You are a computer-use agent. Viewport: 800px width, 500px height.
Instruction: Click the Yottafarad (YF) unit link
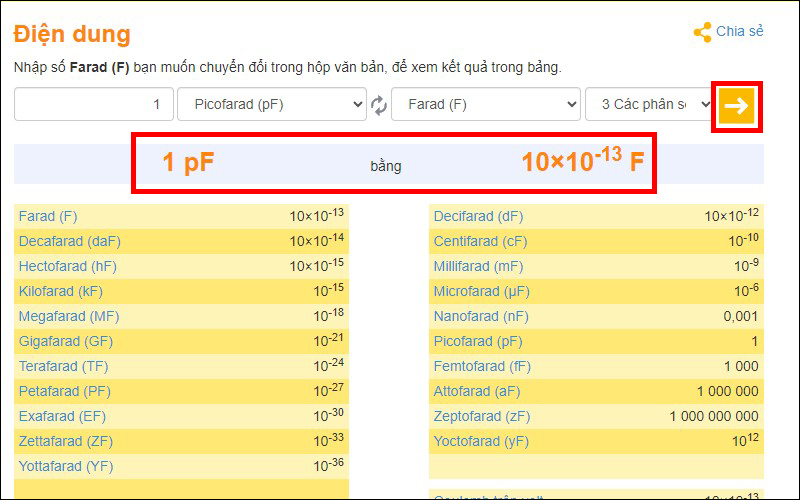coord(65,466)
